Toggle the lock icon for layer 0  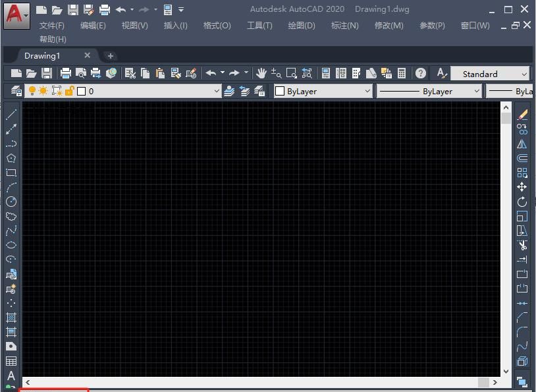(x=69, y=91)
